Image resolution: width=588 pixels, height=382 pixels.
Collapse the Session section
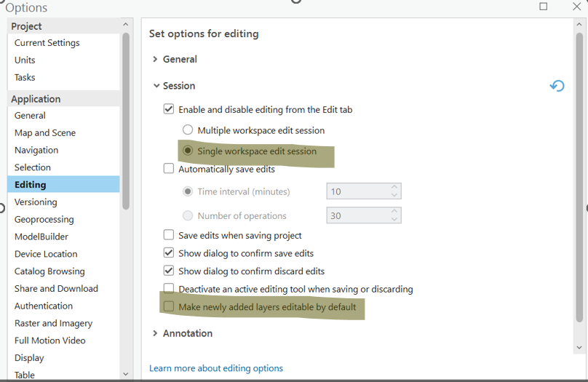point(156,86)
